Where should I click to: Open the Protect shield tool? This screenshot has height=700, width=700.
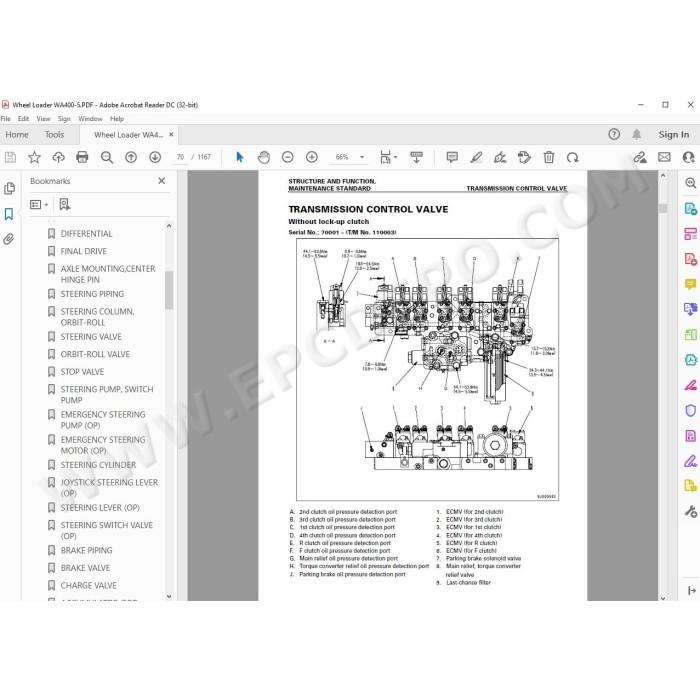coord(690,410)
